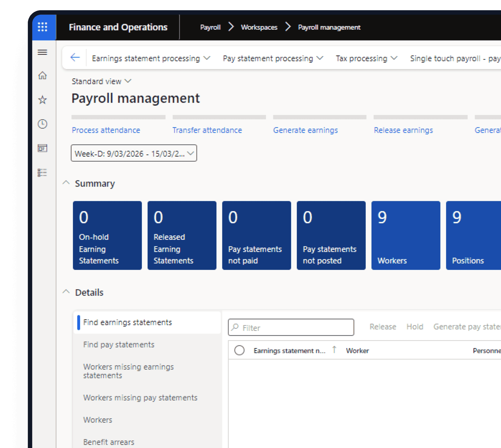This screenshot has width=501, height=448.
Task: Open Favorites star icon
Action: [x=42, y=100]
